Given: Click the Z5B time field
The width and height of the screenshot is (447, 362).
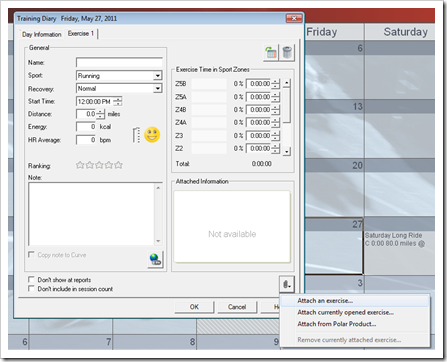Looking at the screenshot, I should pyautogui.click(x=259, y=84).
